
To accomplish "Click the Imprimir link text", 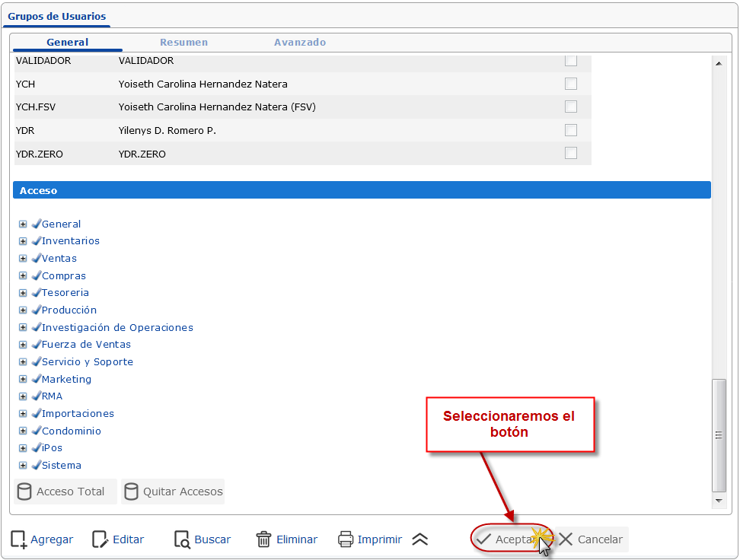I will coord(379,539).
